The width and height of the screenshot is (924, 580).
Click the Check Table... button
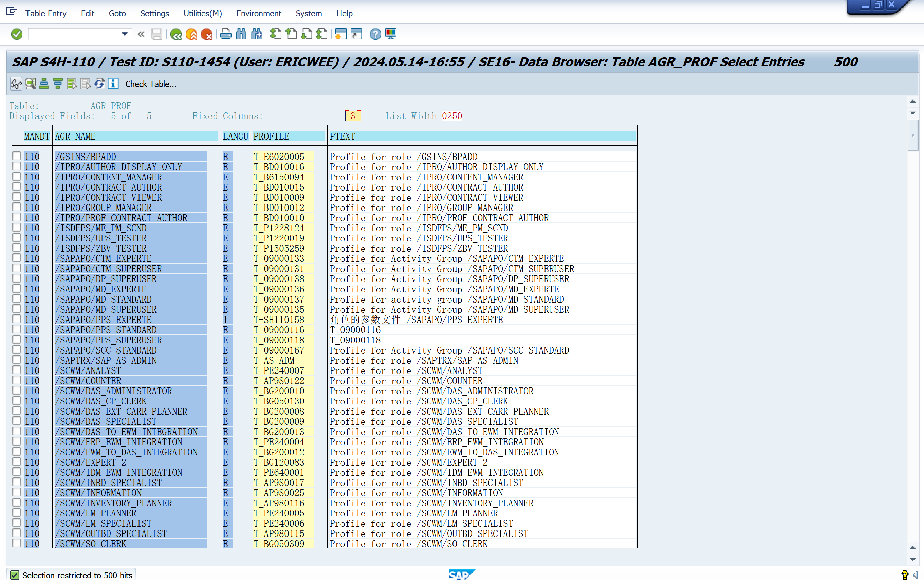pyautogui.click(x=151, y=84)
